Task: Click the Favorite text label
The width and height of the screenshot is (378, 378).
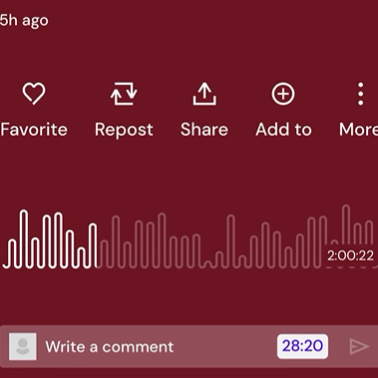Action: tap(34, 129)
